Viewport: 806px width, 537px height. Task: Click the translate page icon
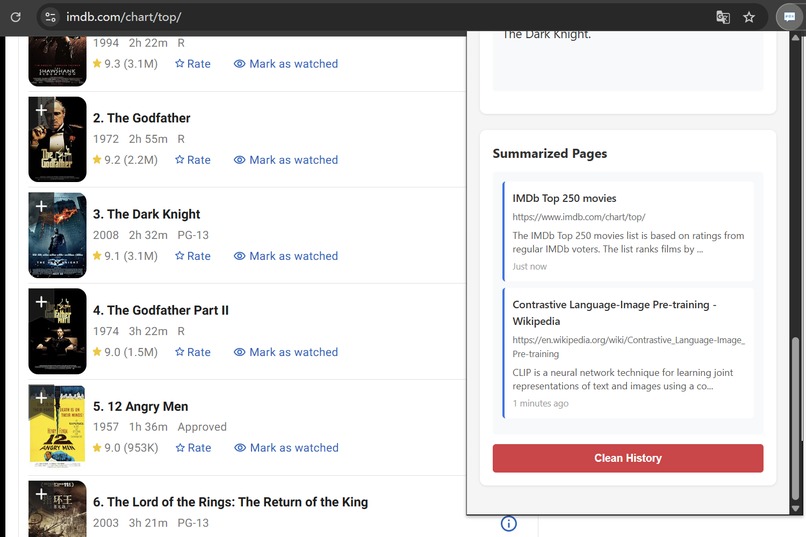[723, 17]
